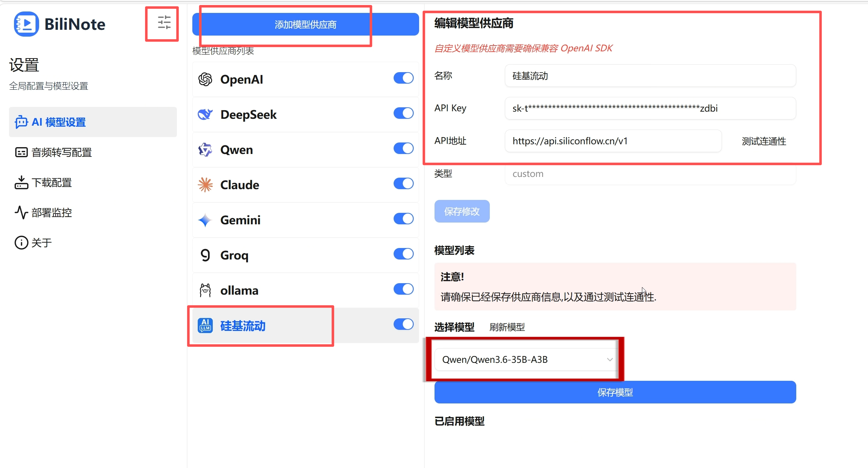Toggle the Claude provider switch
Screen dimensions: 868x468
[x=403, y=183]
